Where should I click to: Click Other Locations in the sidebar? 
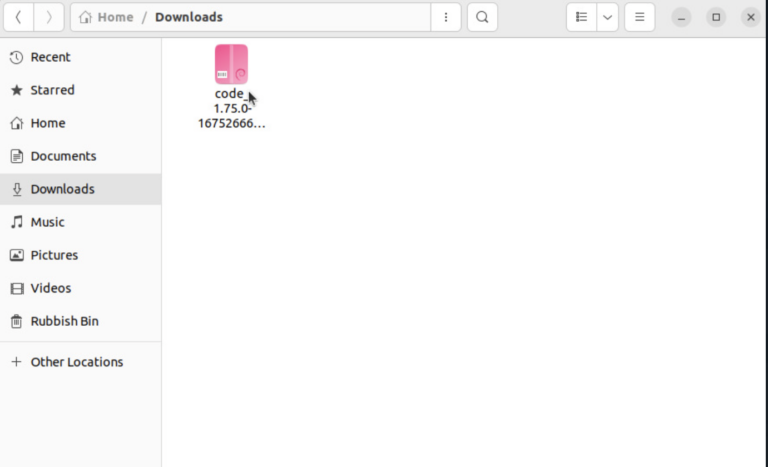(76, 362)
